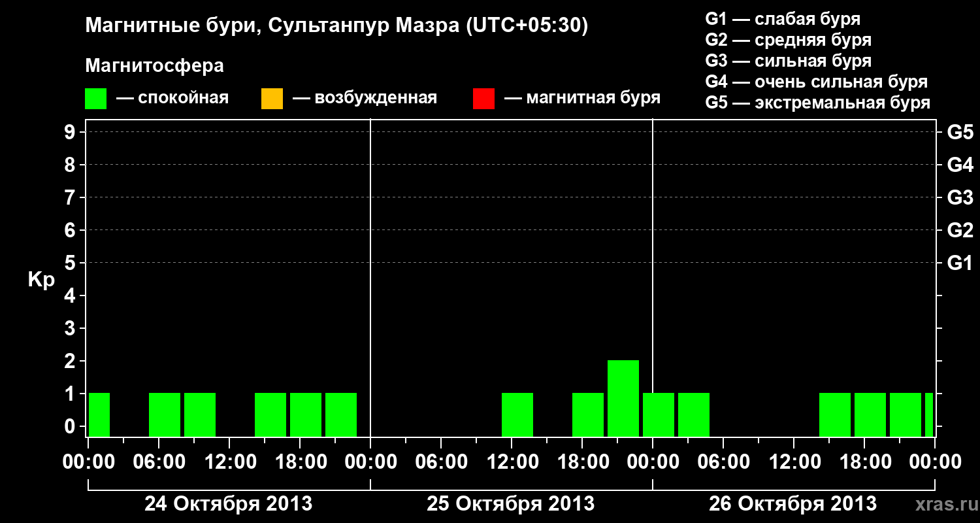This screenshot has width=980, height=523.
Task: Click the '24 Октября 2013' date label
Action: pos(228,504)
